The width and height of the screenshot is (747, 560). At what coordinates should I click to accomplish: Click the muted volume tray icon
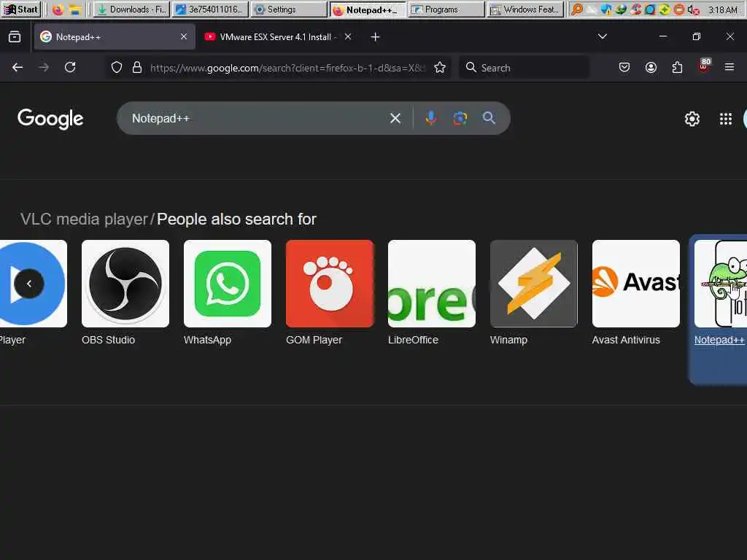tap(693, 9)
